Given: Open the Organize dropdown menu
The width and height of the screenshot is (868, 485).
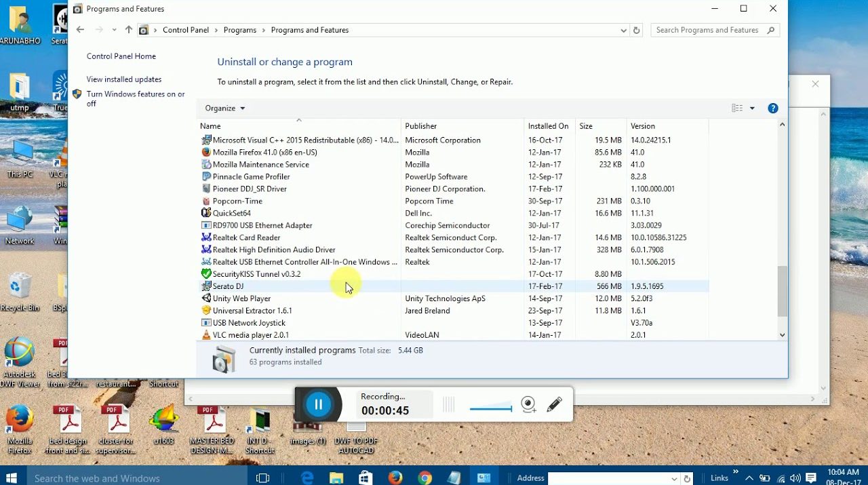Looking at the screenshot, I should tap(224, 109).
